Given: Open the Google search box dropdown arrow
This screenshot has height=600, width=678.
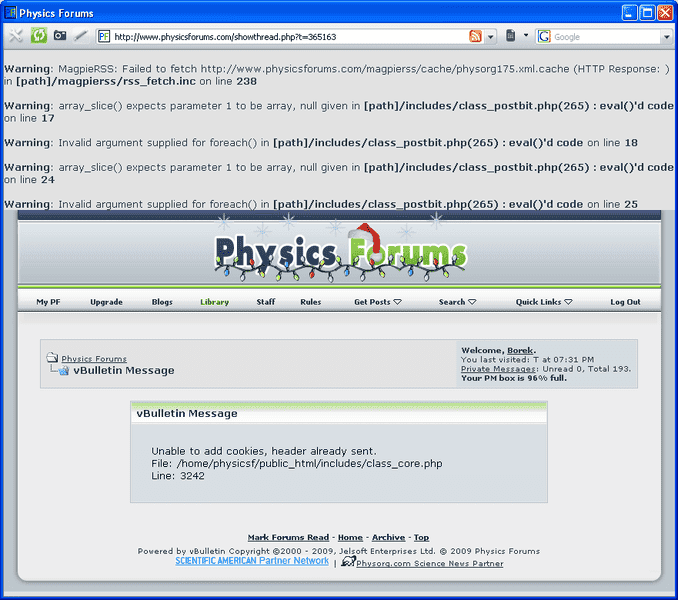Looking at the screenshot, I should 666,37.
